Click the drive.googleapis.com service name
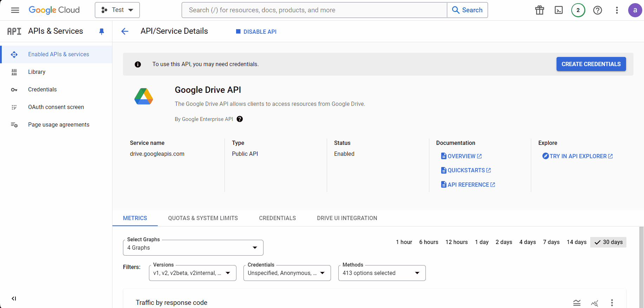This screenshot has width=644, height=308. 157,154
